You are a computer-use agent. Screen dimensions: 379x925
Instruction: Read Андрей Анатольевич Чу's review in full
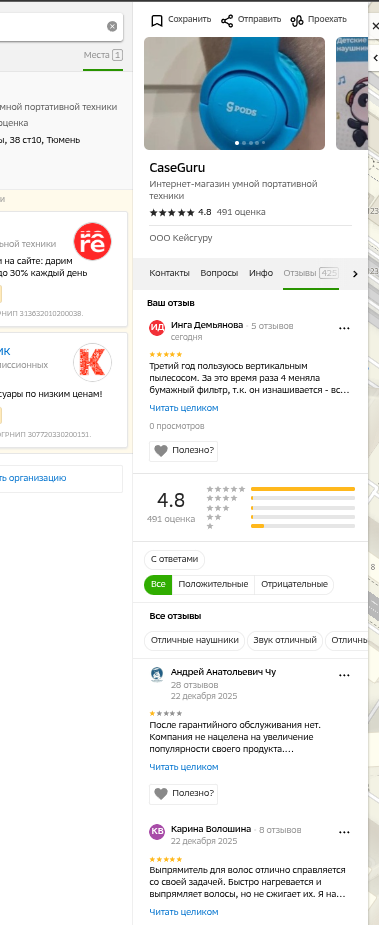pyautogui.click(x=184, y=767)
